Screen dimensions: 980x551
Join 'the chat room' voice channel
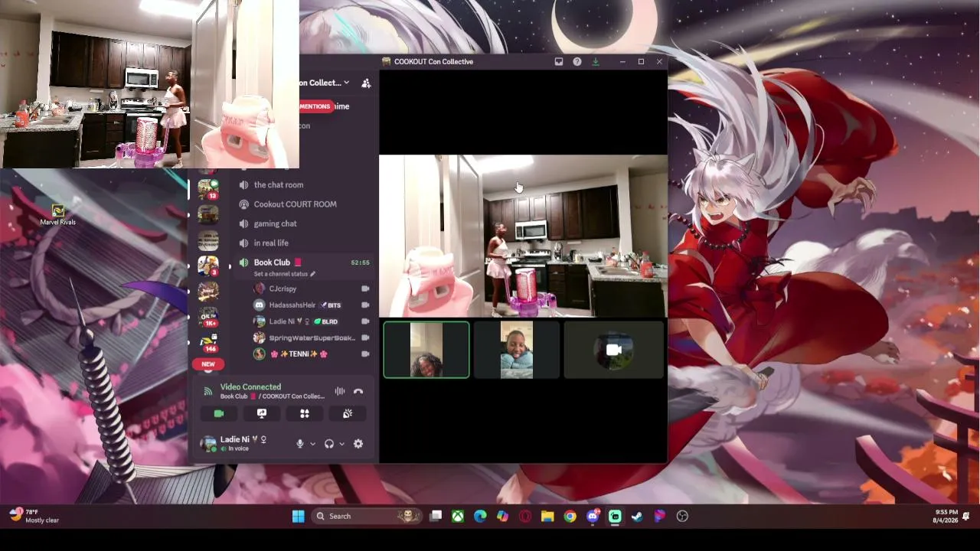click(x=279, y=184)
